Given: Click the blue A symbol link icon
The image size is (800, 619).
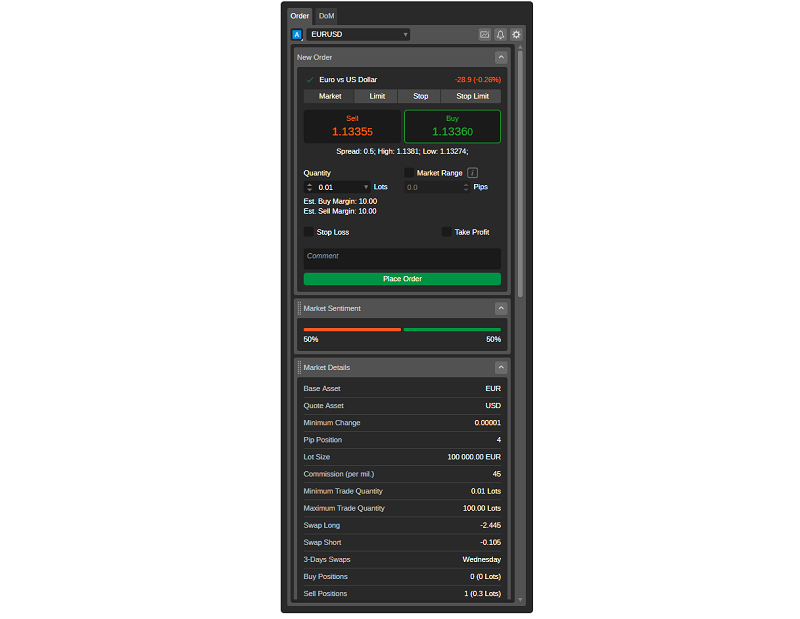Looking at the screenshot, I should (x=297, y=35).
